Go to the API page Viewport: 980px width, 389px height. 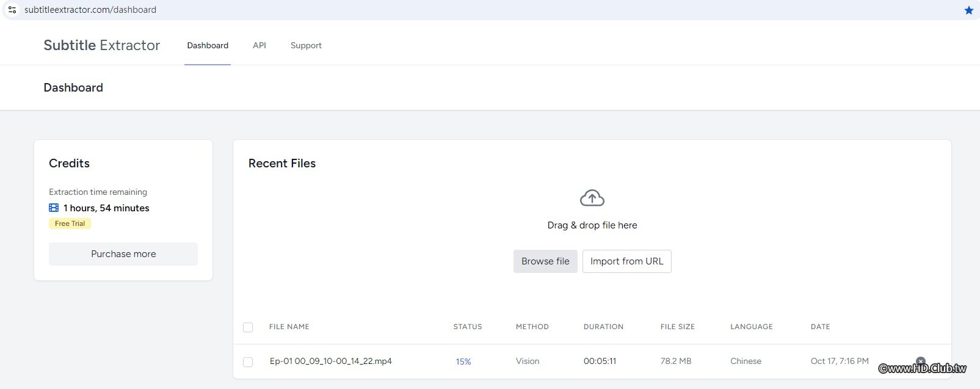click(260, 45)
